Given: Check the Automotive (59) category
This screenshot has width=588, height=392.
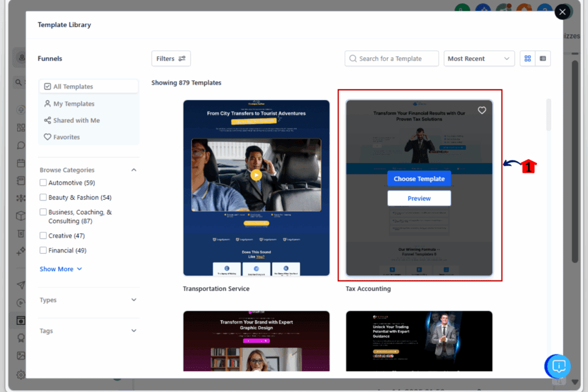Looking at the screenshot, I should [43, 183].
